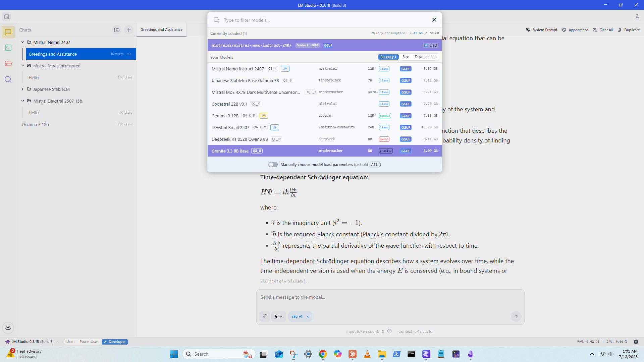Expand the Japanese StableLM folder
Screen dimensions: 644x362
[23, 89]
